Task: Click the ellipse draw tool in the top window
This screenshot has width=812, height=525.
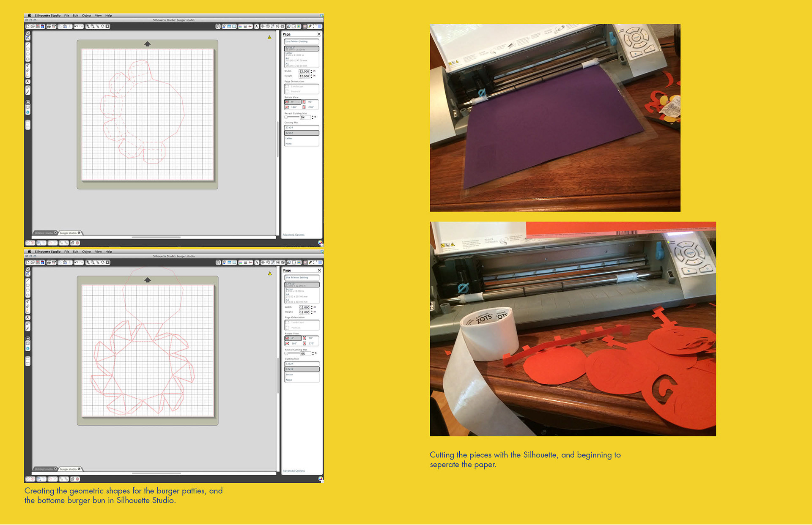Action: point(28,59)
